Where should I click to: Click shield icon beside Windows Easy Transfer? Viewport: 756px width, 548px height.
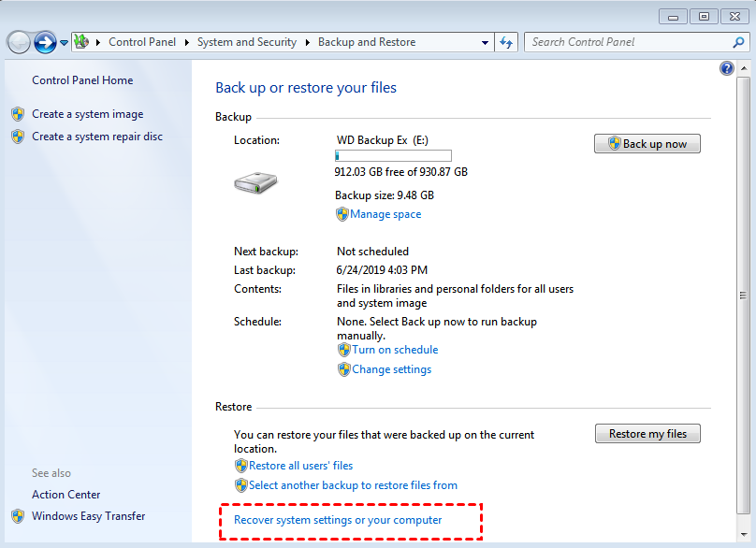click(x=19, y=516)
